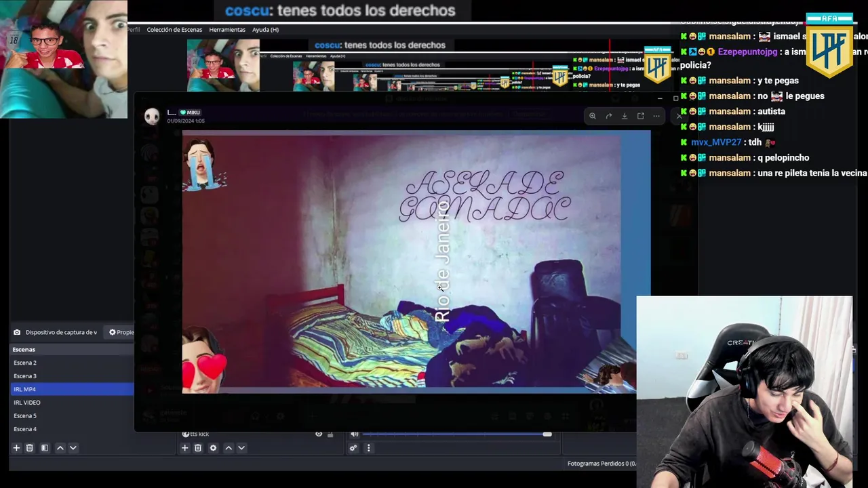868x488 pixels.
Task: Click the poster's panda avatar in viewer header
Action: click(152, 117)
